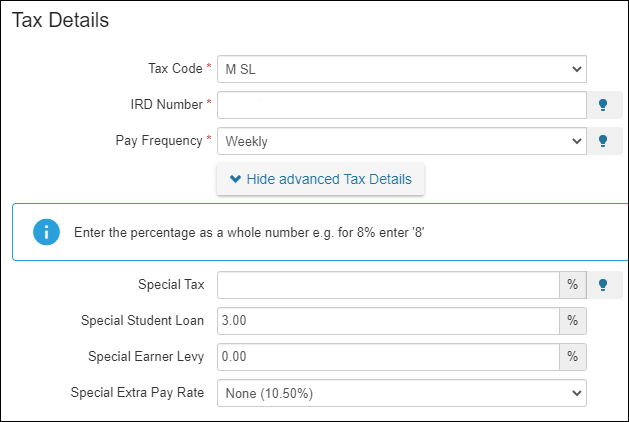629x422 pixels.
Task: Click into the Special Tax field
Action: pyautogui.click(x=387, y=285)
